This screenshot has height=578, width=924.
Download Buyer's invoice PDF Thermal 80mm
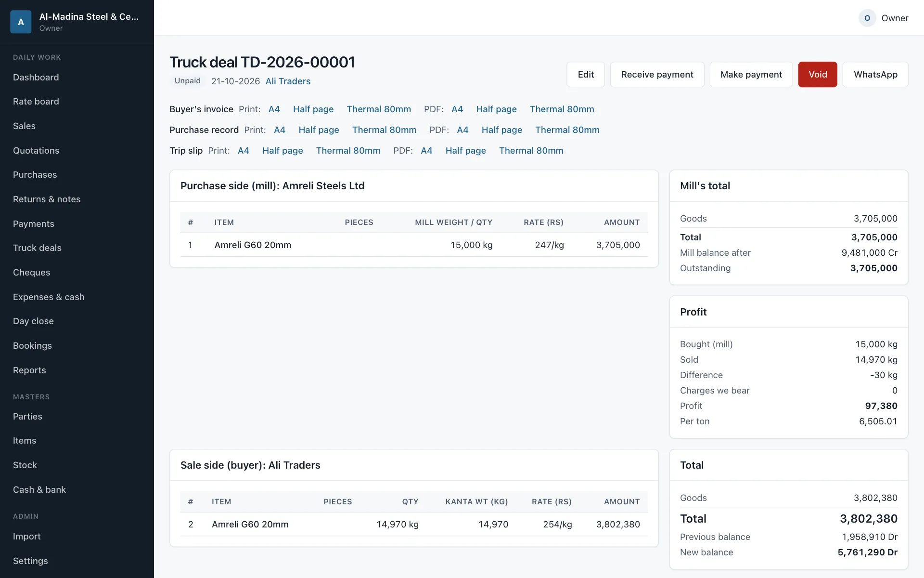[562, 109]
